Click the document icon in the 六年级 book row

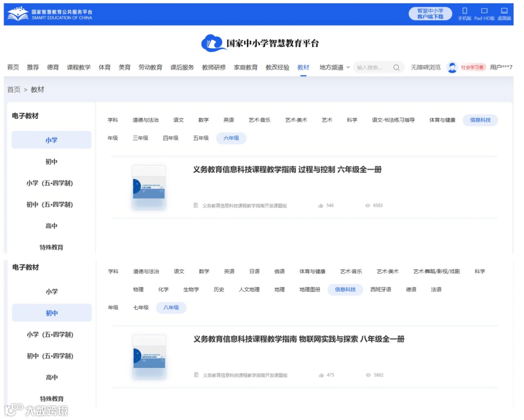(x=196, y=205)
